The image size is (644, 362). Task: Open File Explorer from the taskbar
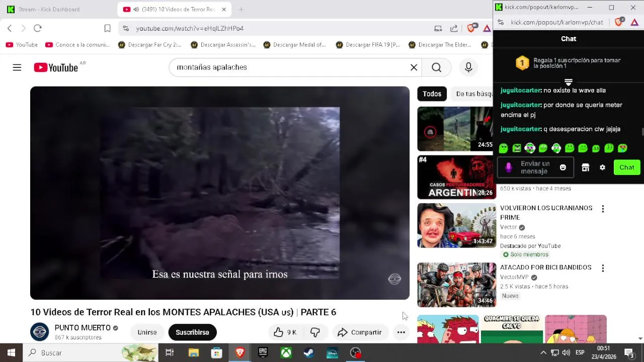pos(193,353)
